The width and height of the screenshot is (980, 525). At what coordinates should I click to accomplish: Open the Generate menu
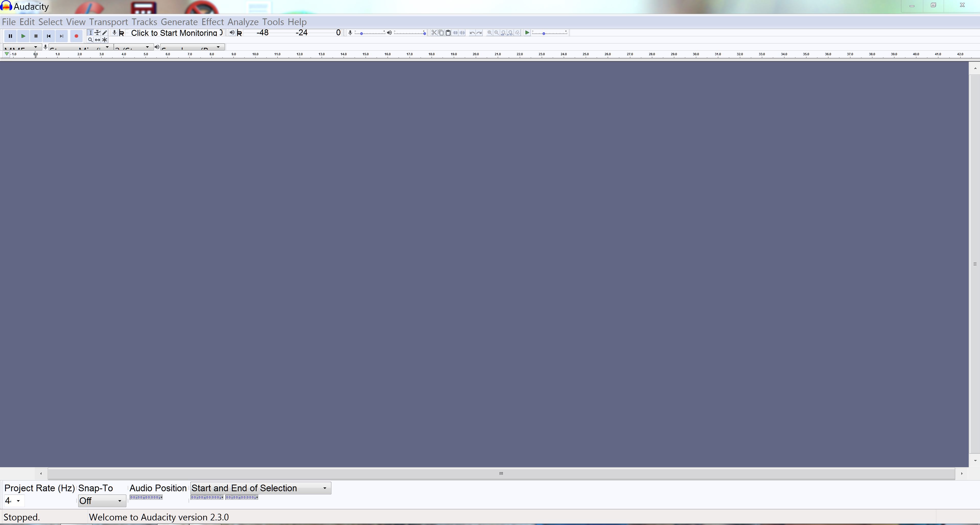click(x=179, y=22)
